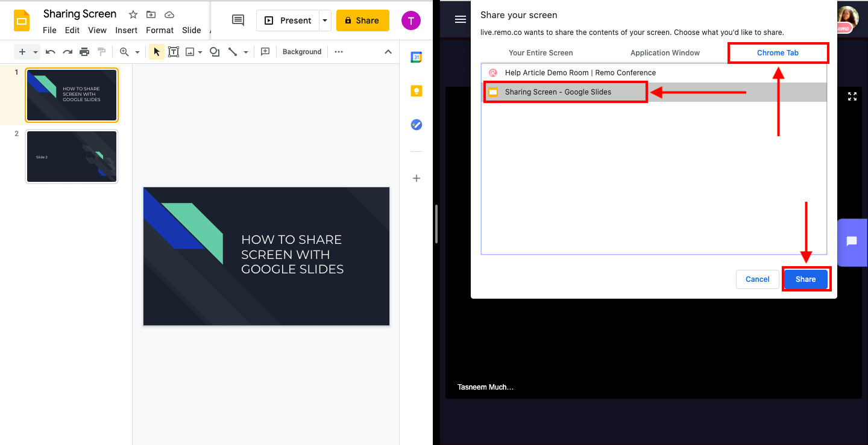Click the move to folder icon

coord(151,14)
